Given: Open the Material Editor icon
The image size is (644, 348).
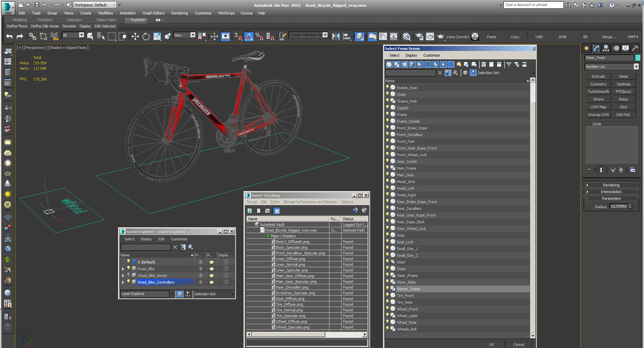Looking at the screenshot, I should [406, 37].
